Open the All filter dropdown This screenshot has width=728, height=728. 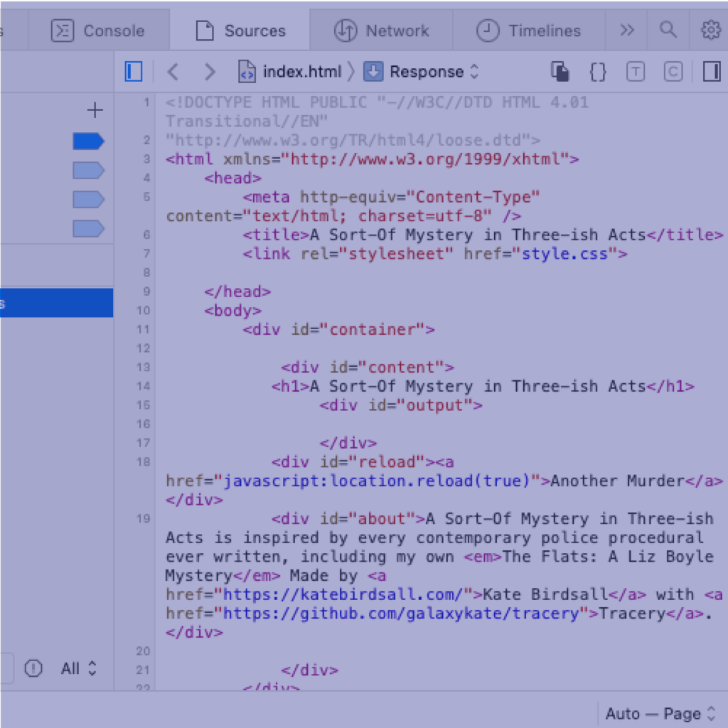click(x=79, y=668)
